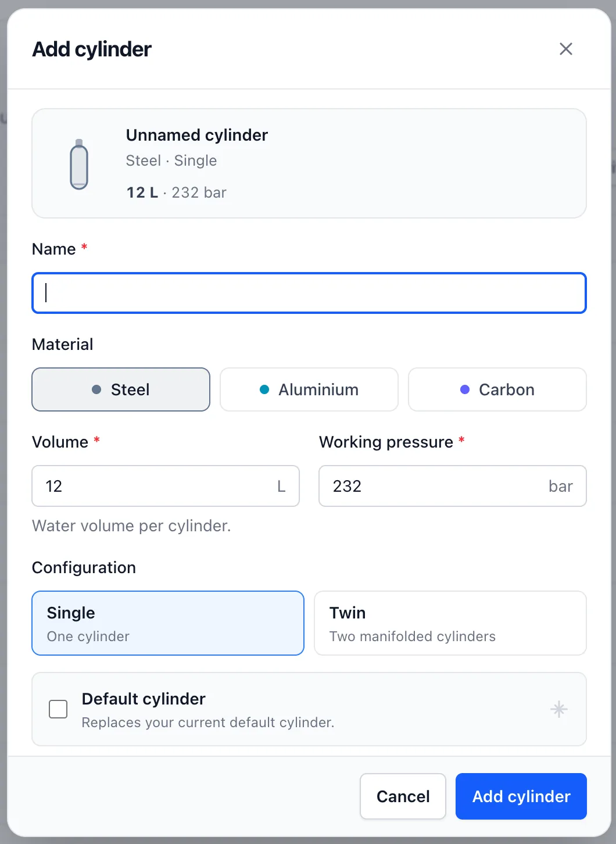
Task: Click the 'Volume' field label
Action: click(x=60, y=442)
